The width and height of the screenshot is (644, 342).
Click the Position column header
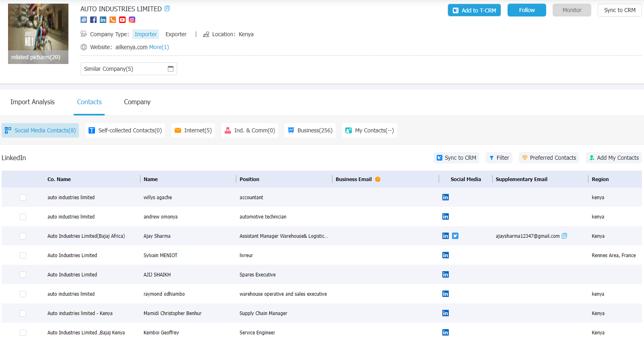click(250, 179)
